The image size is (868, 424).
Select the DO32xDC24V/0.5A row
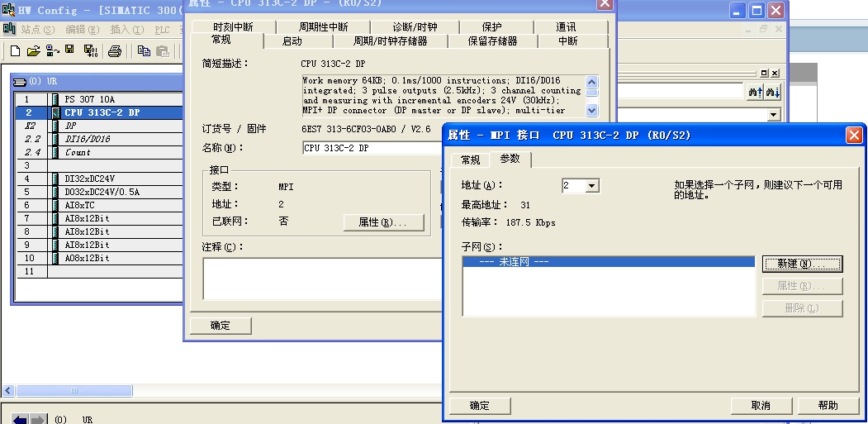[100, 192]
